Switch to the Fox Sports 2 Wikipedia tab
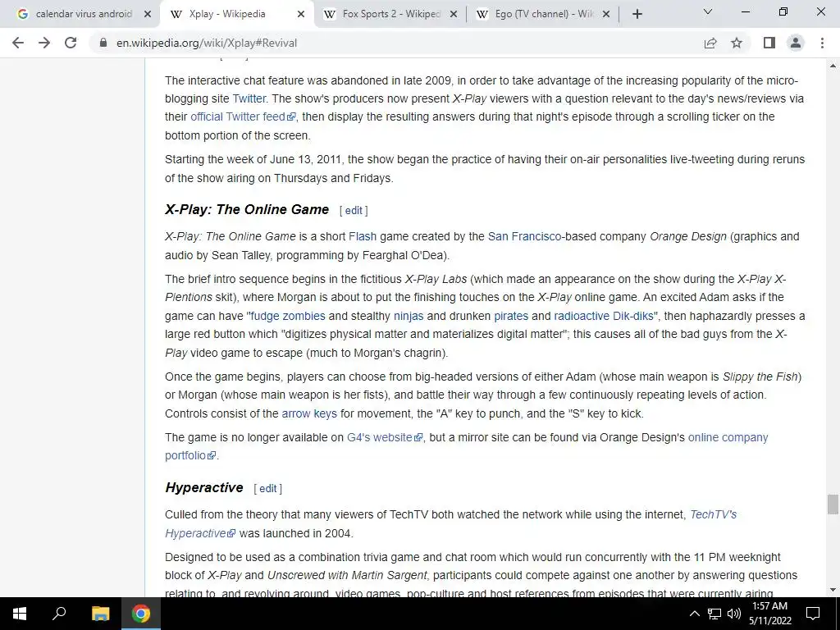840x630 pixels. 388,15
